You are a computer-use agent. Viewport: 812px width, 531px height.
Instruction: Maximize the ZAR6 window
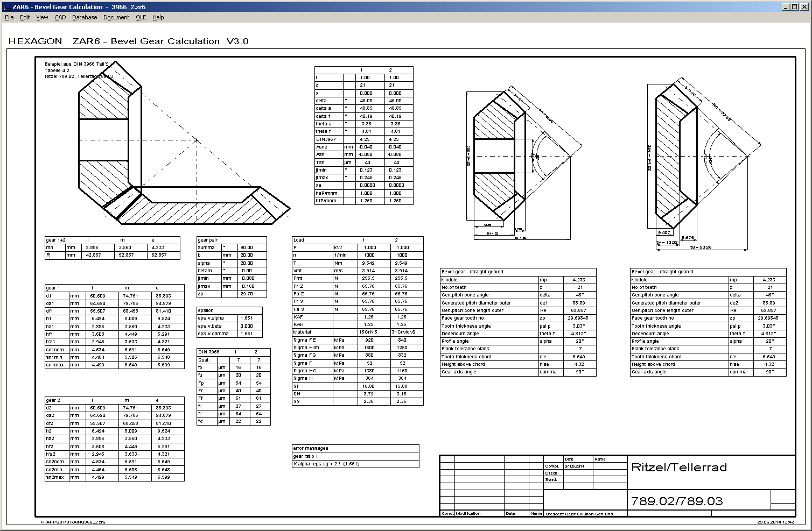point(795,6)
